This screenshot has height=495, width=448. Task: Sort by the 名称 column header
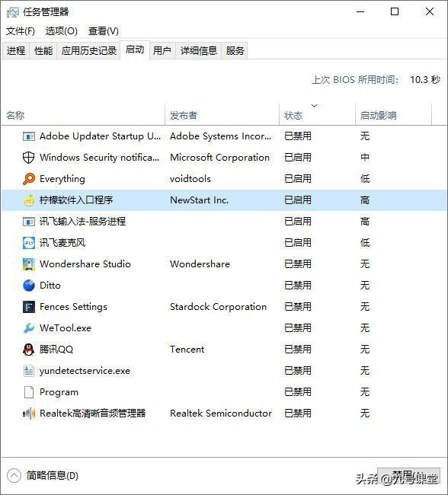(x=83, y=116)
